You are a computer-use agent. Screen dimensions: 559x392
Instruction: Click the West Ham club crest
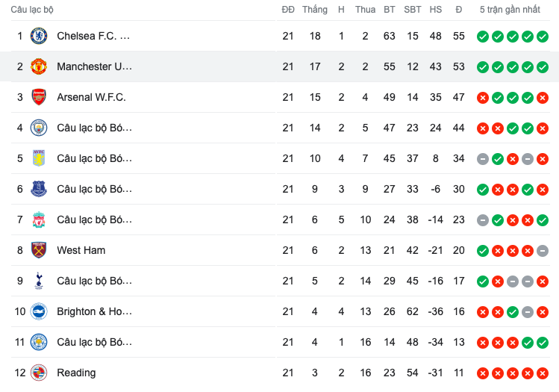[39, 250]
